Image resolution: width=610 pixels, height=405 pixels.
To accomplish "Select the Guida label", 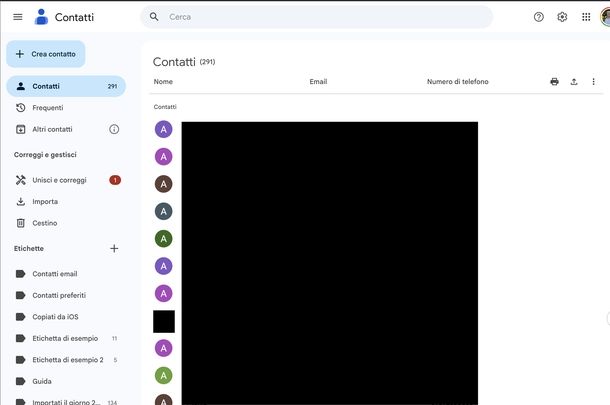I will tap(66, 381).
